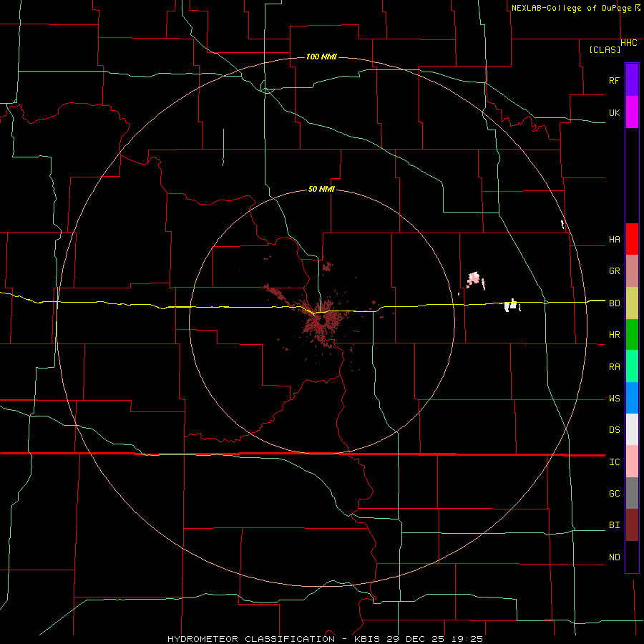Click the IC legend label
This screenshot has width=644, height=644.
click(614, 462)
